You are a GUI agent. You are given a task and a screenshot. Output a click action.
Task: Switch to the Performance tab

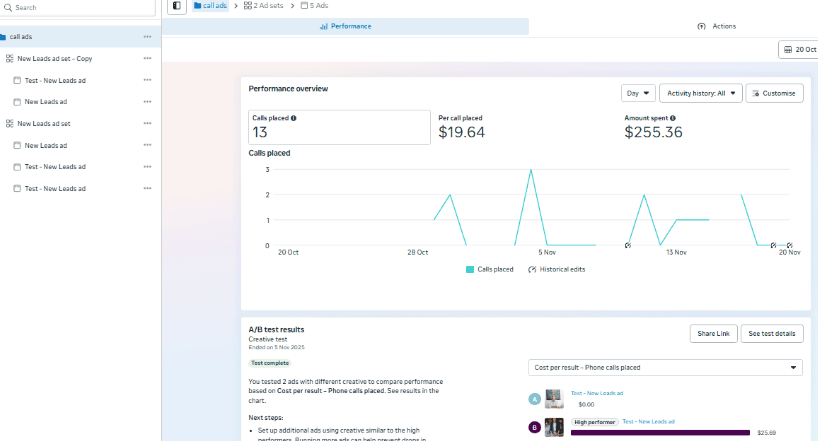point(345,26)
